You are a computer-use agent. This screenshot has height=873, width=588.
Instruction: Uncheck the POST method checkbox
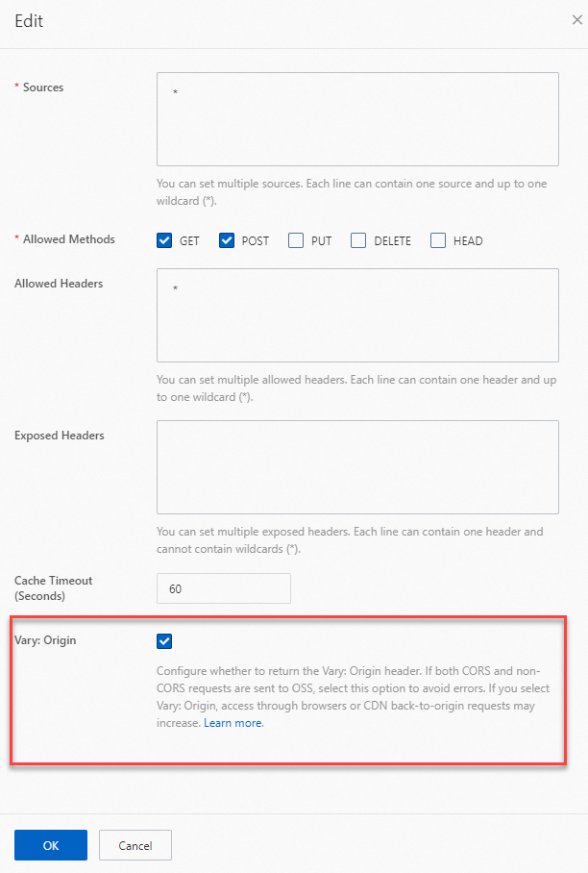click(x=227, y=240)
